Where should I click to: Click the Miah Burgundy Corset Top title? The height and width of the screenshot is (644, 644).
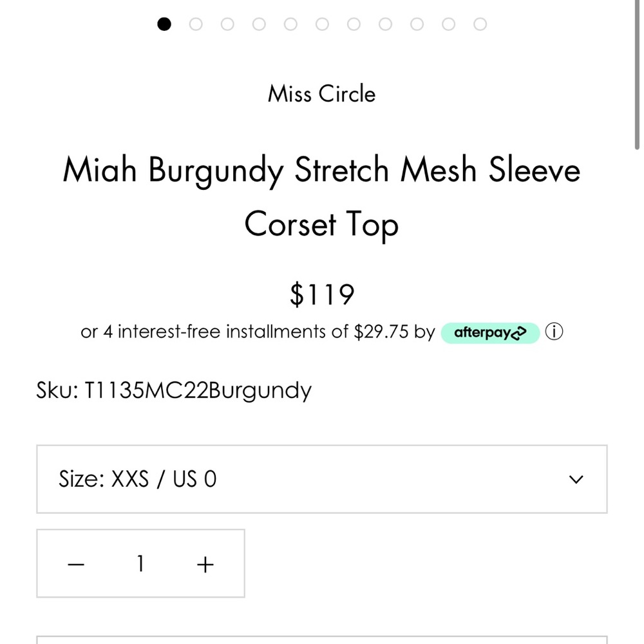(x=322, y=196)
